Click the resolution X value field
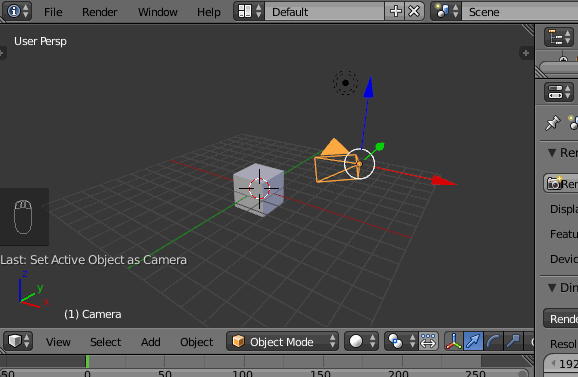 [561, 364]
